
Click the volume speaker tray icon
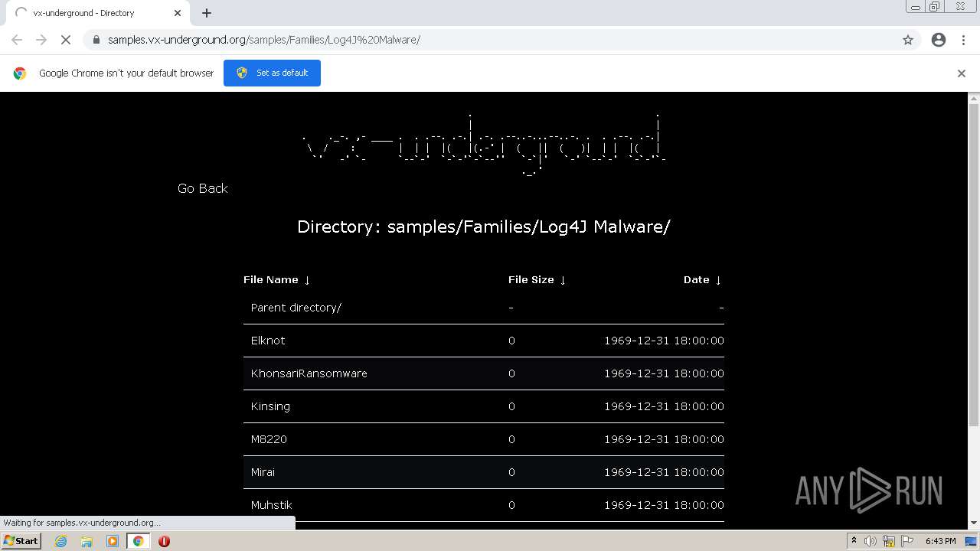871,541
